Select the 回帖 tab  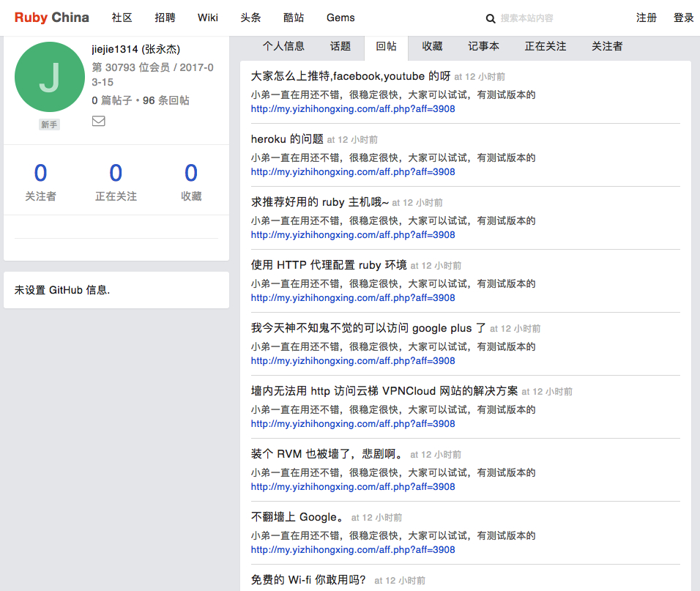point(386,46)
